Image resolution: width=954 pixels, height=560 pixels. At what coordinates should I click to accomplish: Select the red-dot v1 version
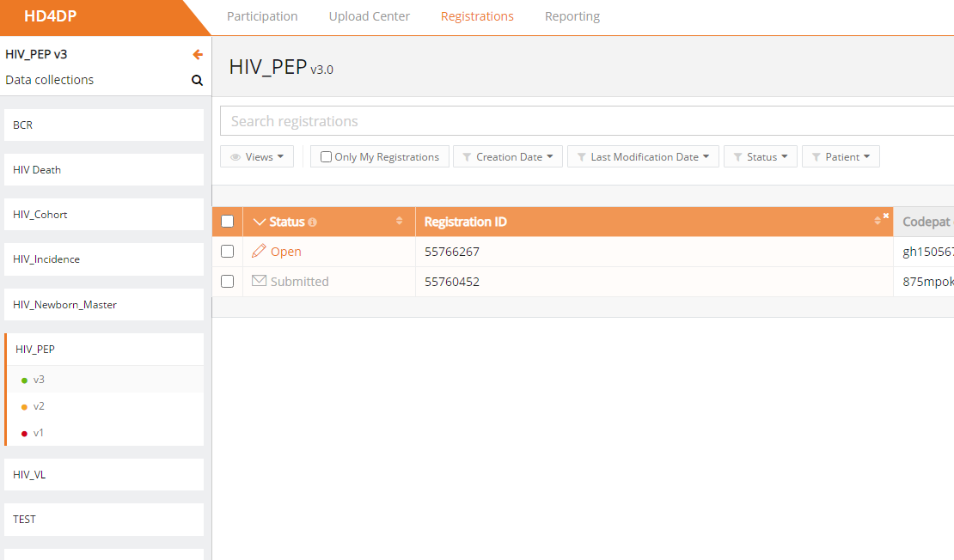coord(39,433)
